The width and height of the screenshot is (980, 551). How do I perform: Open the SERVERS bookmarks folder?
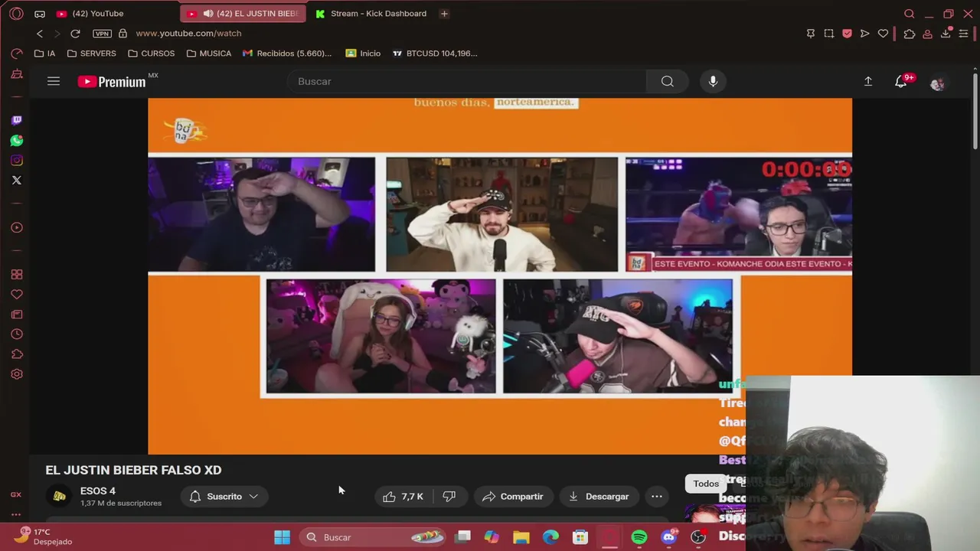pos(92,54)
